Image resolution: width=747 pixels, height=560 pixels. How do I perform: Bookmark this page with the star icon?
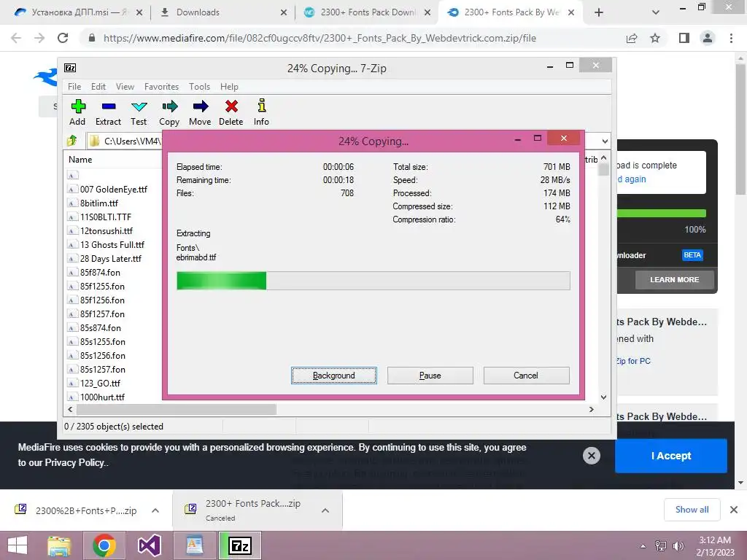(655, 38)
